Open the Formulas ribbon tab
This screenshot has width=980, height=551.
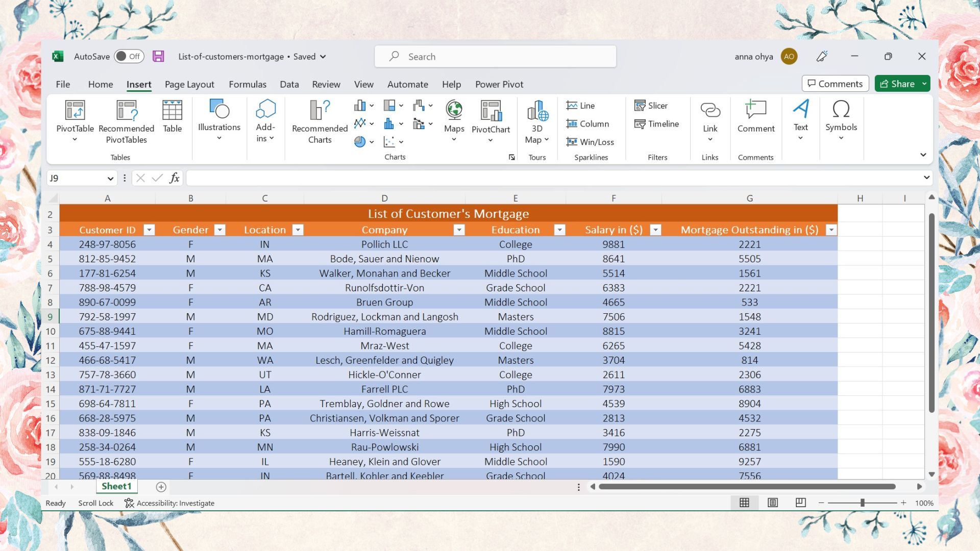pyautogui.click(x=247, y=84)
